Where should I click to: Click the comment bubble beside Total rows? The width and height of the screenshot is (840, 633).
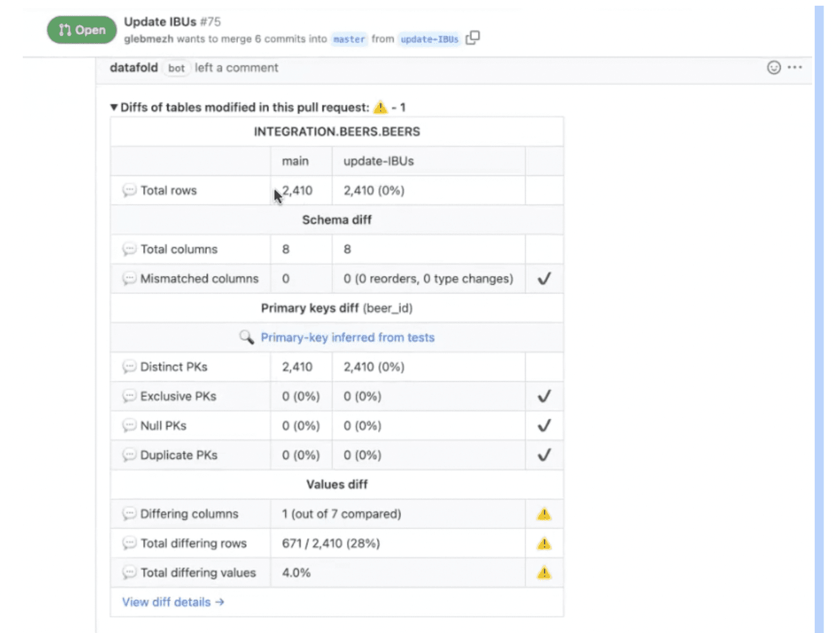pyautogui.click(x=130, y=190)
